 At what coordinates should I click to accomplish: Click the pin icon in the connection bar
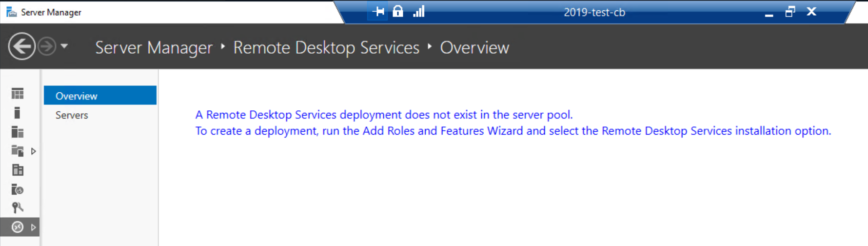(x=378, y=12)
